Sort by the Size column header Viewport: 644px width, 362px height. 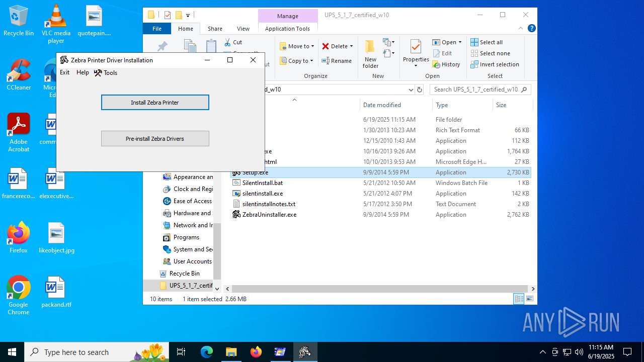512,105
